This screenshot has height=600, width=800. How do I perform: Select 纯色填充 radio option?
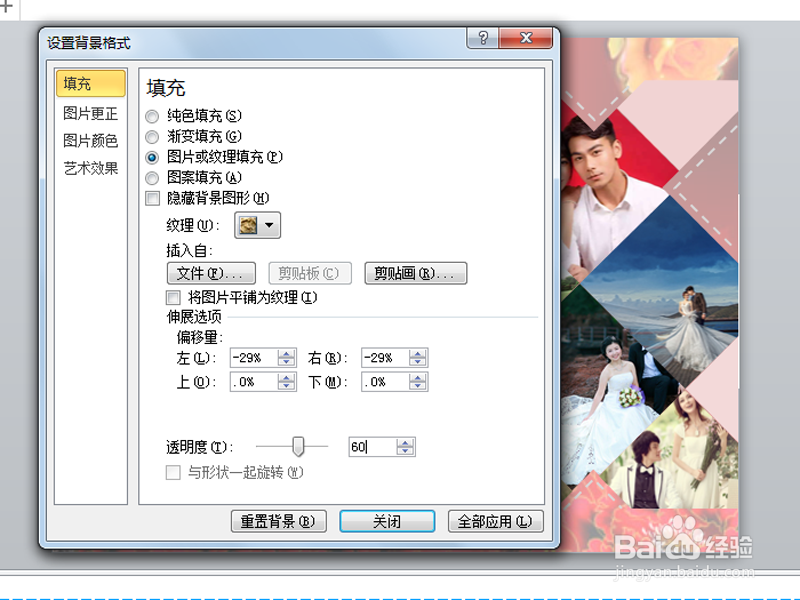pos(152,116)
